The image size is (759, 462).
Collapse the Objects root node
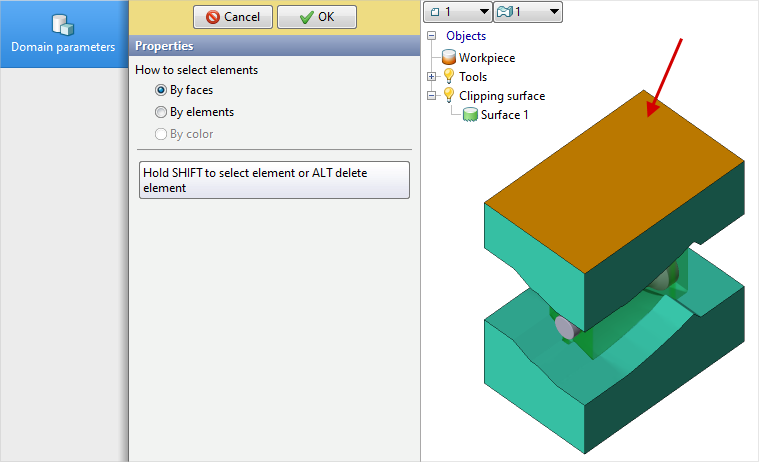click(x=432, y=36)
